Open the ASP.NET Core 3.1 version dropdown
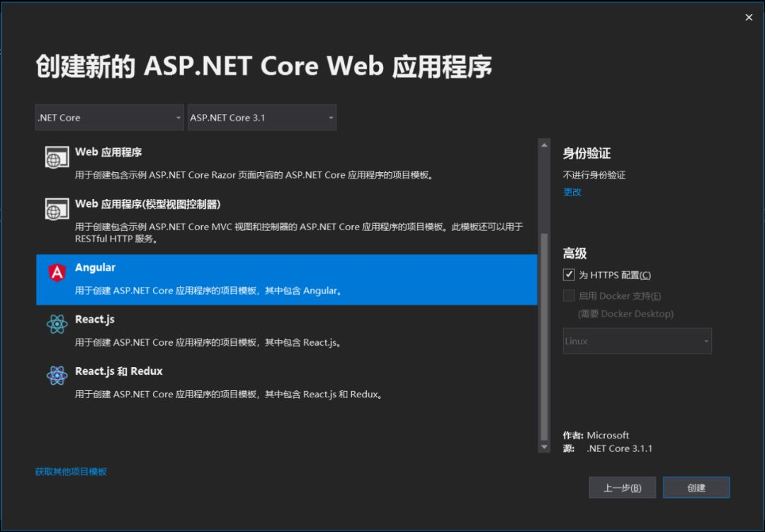 point(262,117)
